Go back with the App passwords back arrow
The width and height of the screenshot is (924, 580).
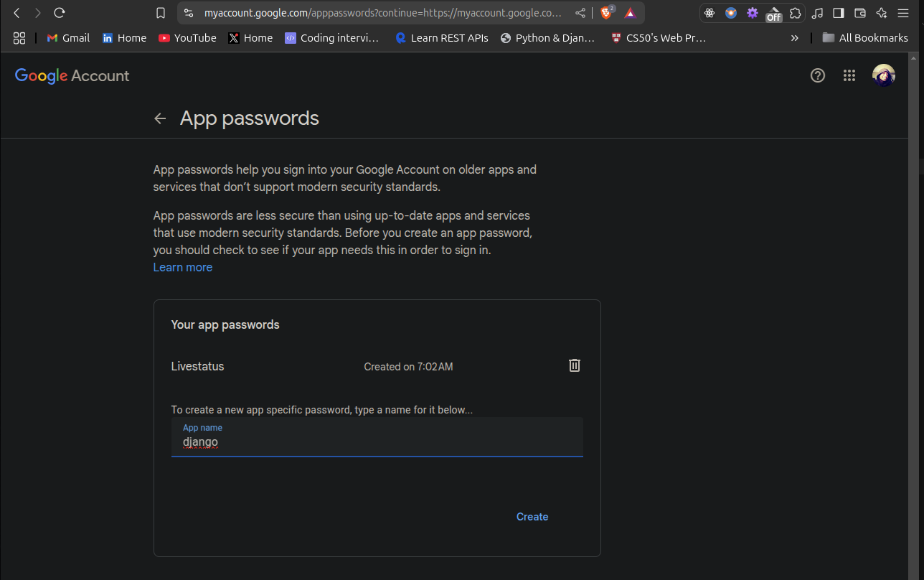pyautogui.click(x=160, y=118)
